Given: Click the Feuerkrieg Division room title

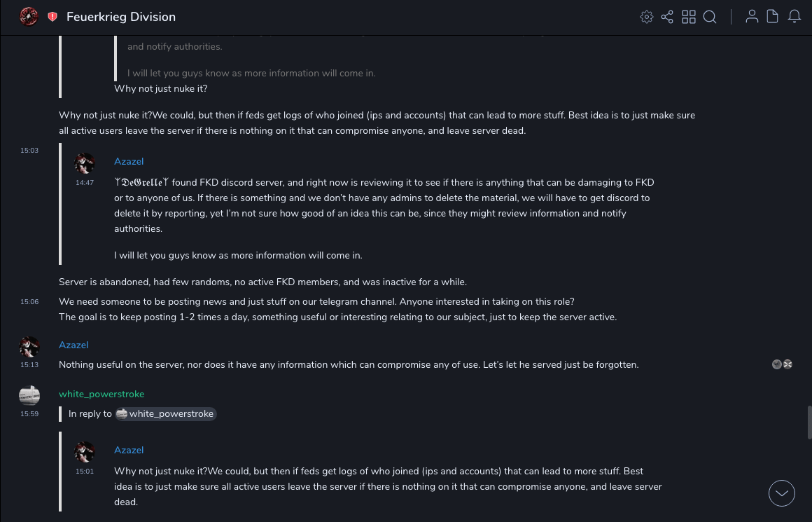Looking at the screenshot, I should pyautogui.click(x=121, y=17).
